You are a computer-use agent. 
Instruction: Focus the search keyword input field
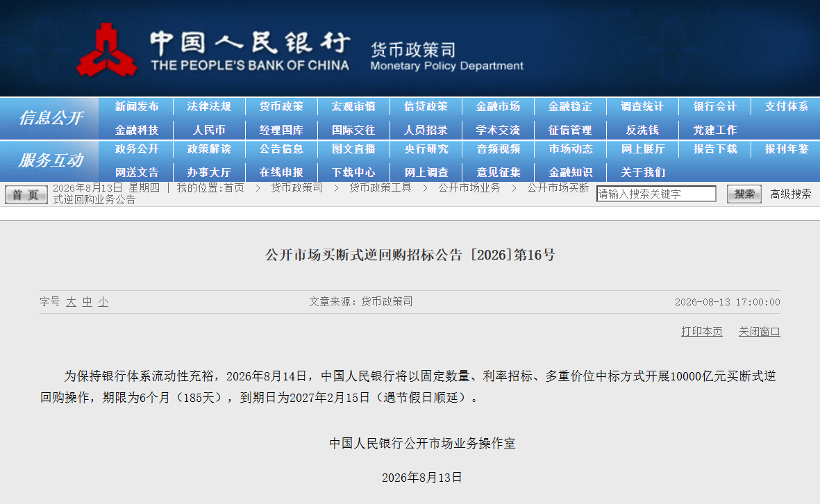pyautogui.click(x=656, y=194)
